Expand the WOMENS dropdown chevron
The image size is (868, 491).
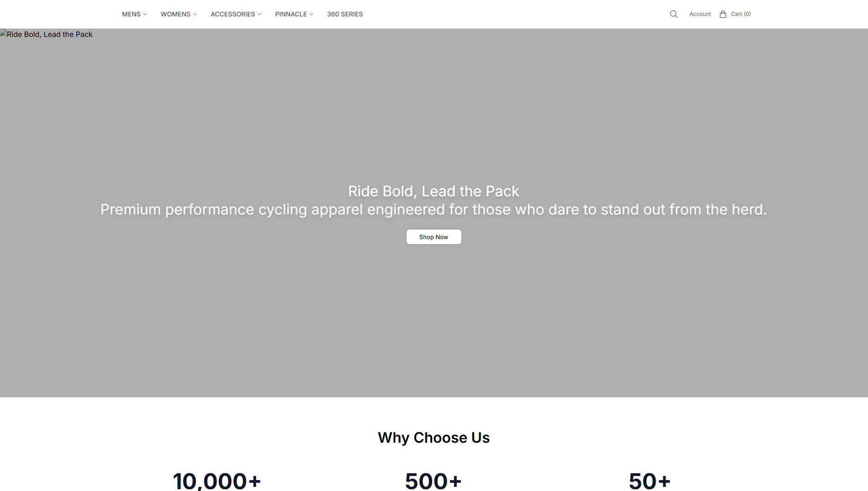pos(195,14)
